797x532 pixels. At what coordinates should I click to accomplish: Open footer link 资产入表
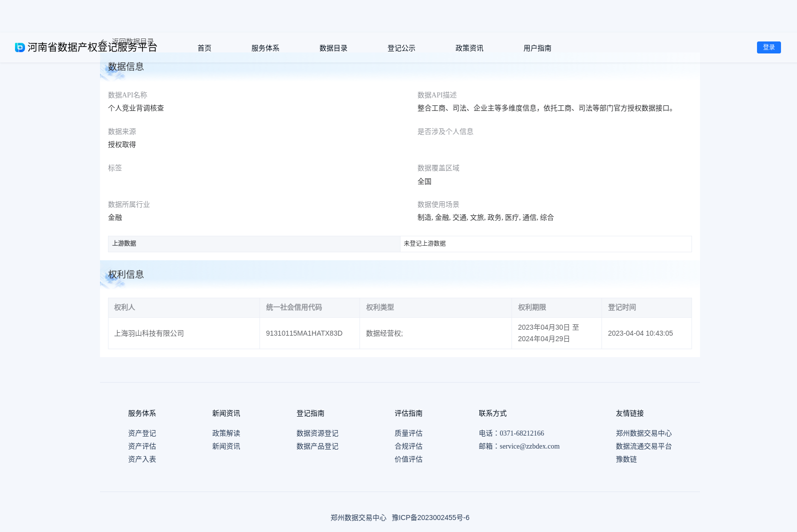[x=142, y=459]
